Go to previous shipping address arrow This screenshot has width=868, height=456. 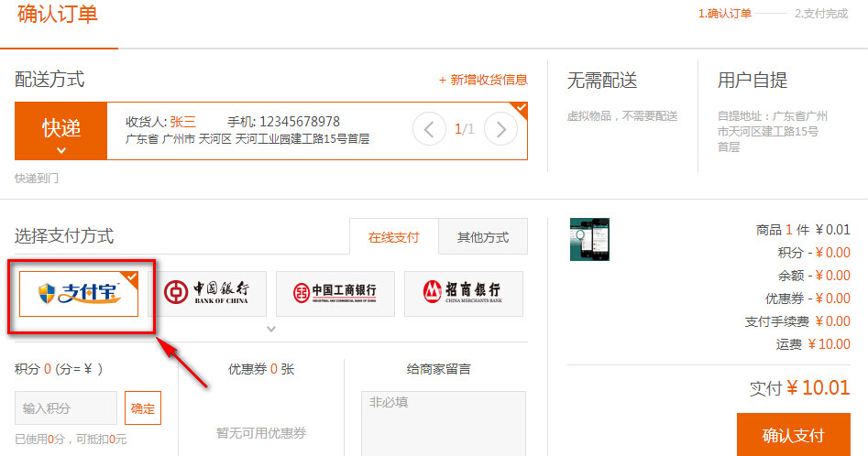429,129
